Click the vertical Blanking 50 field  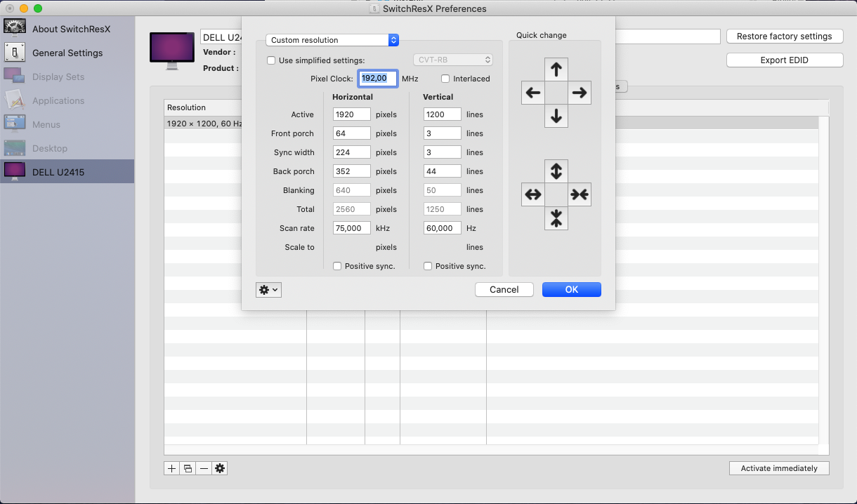[x=443, y=190]
